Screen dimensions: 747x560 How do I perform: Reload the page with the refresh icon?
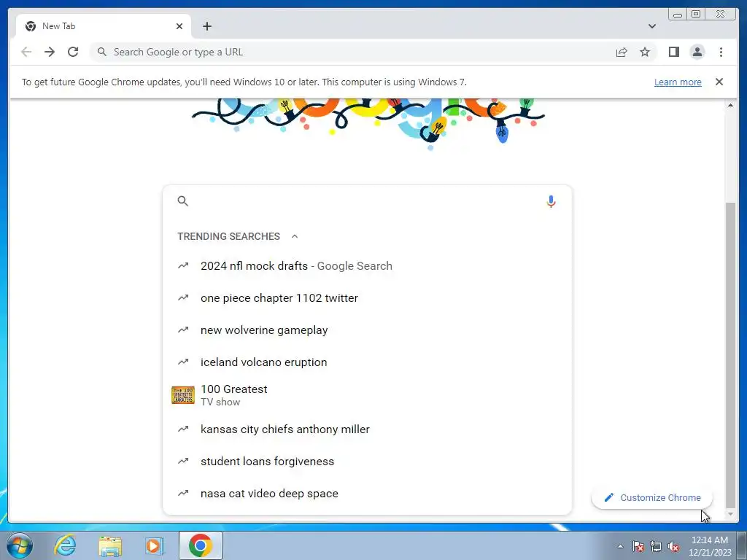(73, 52)
